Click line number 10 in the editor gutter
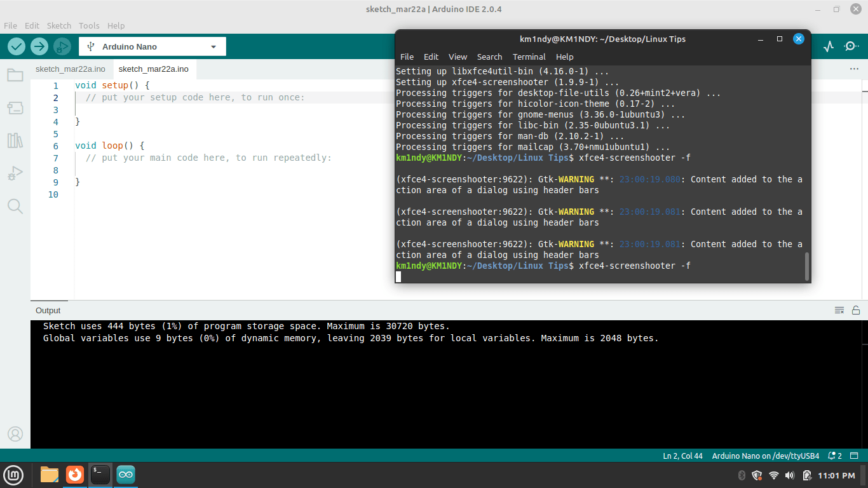The height and width of the screenshot is (488, 868). (53, 194)
